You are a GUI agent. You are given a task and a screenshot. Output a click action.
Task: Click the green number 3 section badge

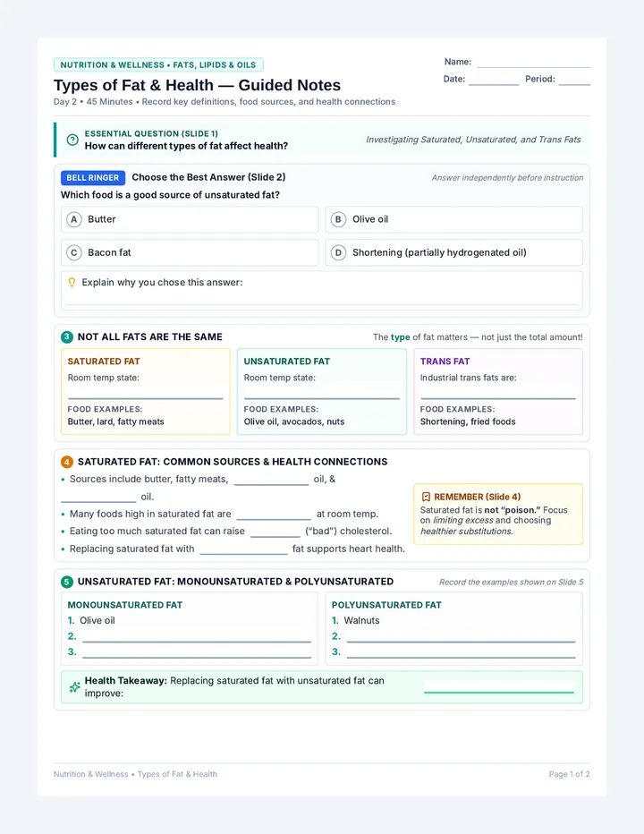click(67, 336)
